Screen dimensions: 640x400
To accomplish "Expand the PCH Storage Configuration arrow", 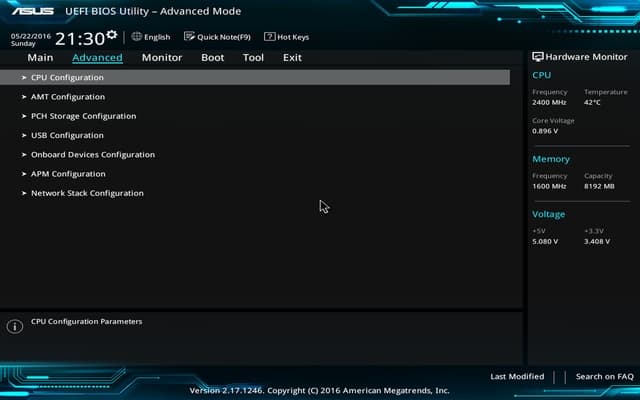I will point(24,116).
